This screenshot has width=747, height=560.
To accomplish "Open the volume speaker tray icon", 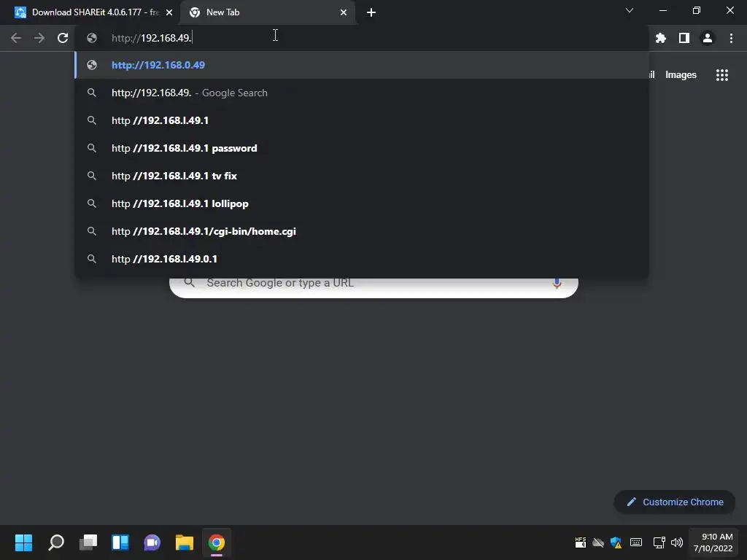I will 676,542.
